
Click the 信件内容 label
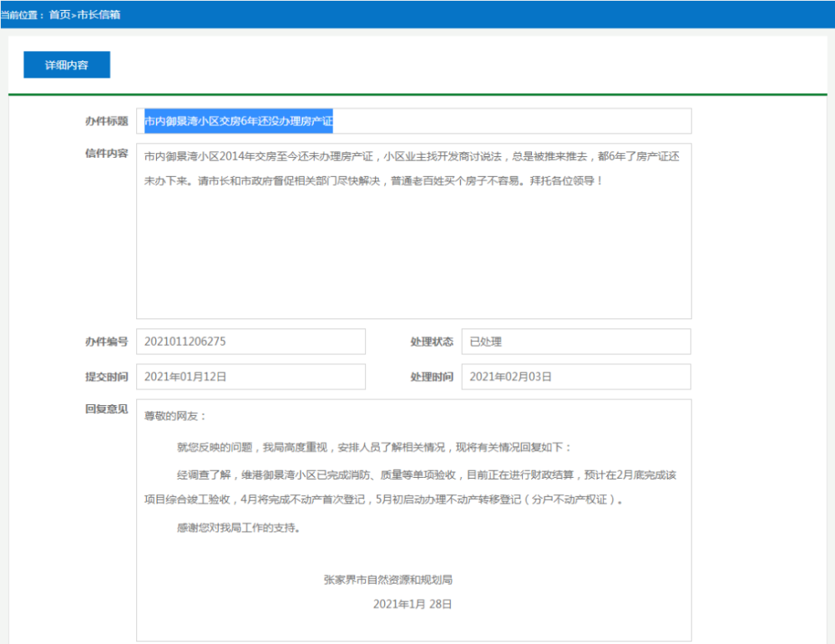(107, 154)
